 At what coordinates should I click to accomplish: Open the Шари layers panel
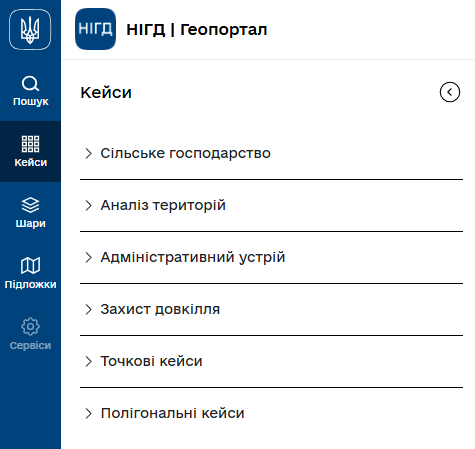pyautogui.click(x=30, y=212)
